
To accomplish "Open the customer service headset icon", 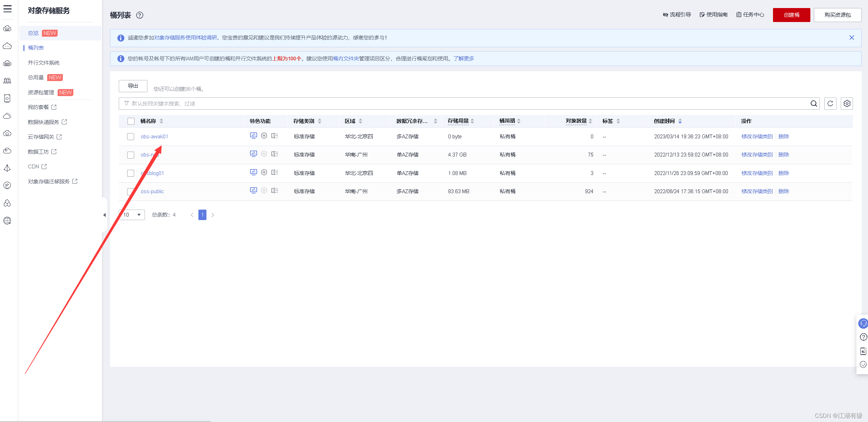I will (x=863, y=323).
